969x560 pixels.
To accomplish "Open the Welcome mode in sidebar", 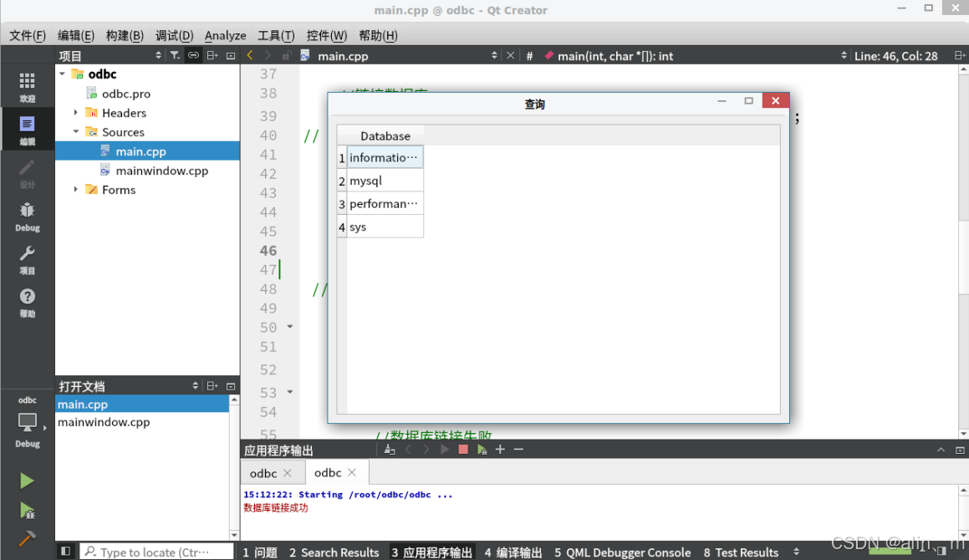I will 28,87.
